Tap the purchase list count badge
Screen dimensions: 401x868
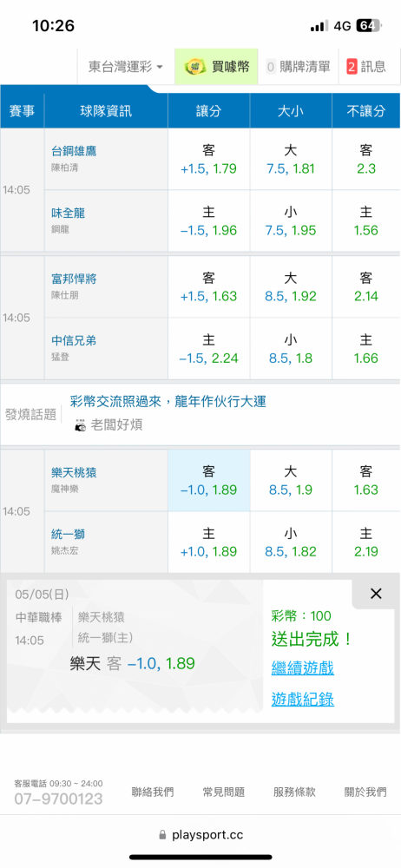271,67
